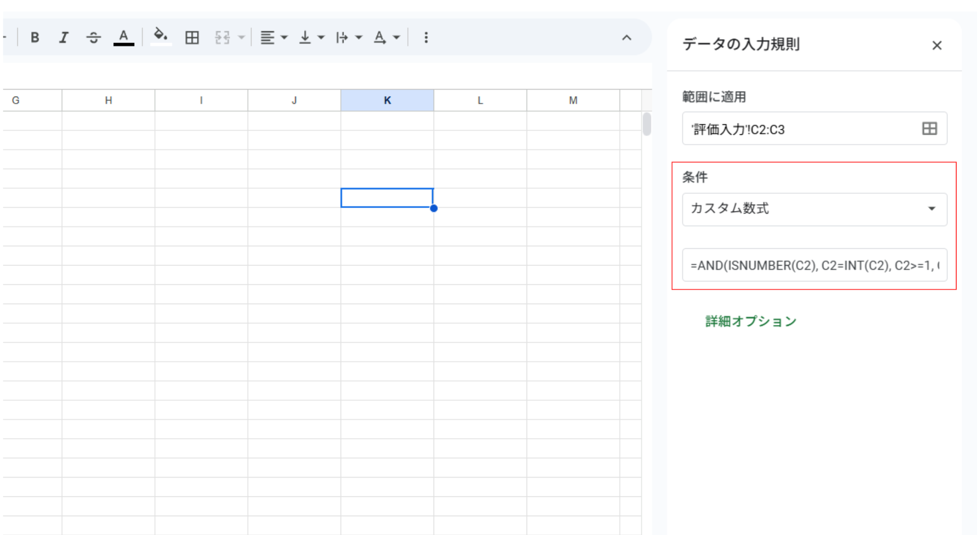This screenshot has height=535, width=980.
Task: Open the vertical align dropdown
Action: pos(311,38)
